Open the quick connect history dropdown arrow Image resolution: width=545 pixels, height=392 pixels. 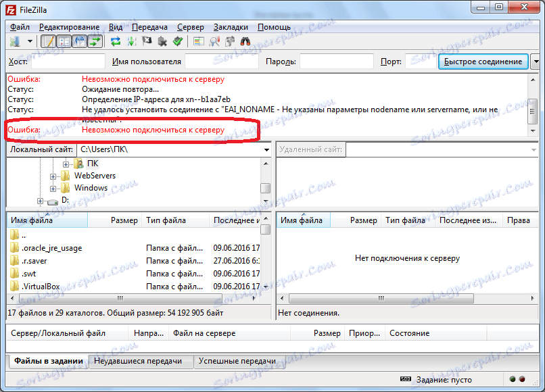pos(536,62)
